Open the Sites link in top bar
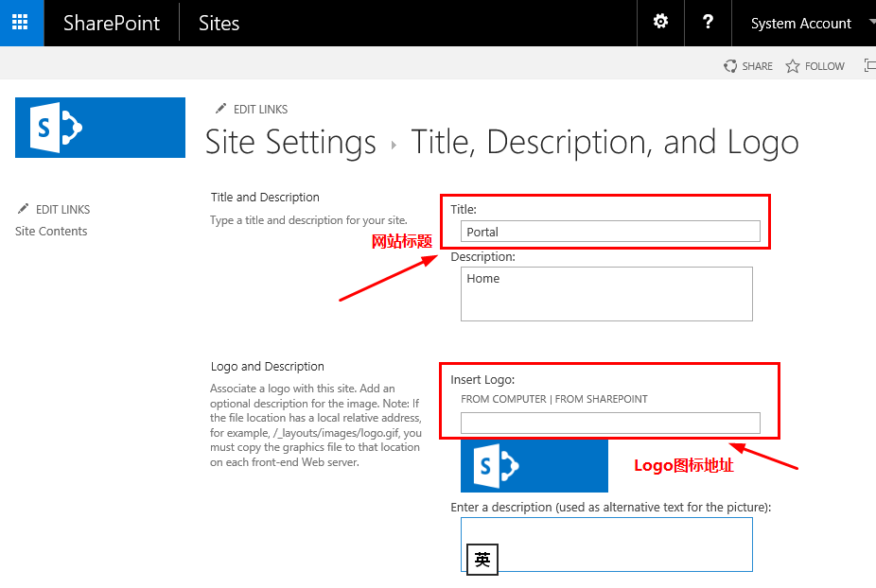 pos(219,23)
